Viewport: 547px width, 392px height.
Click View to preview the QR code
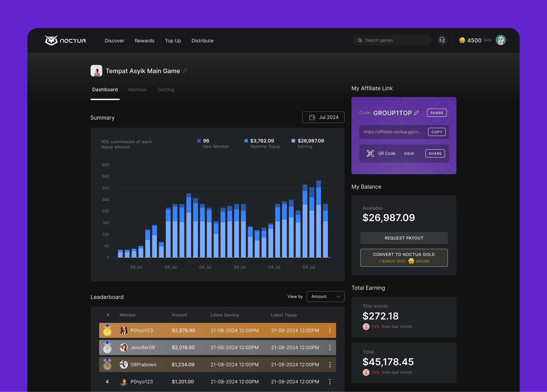[x=409, y=153]
